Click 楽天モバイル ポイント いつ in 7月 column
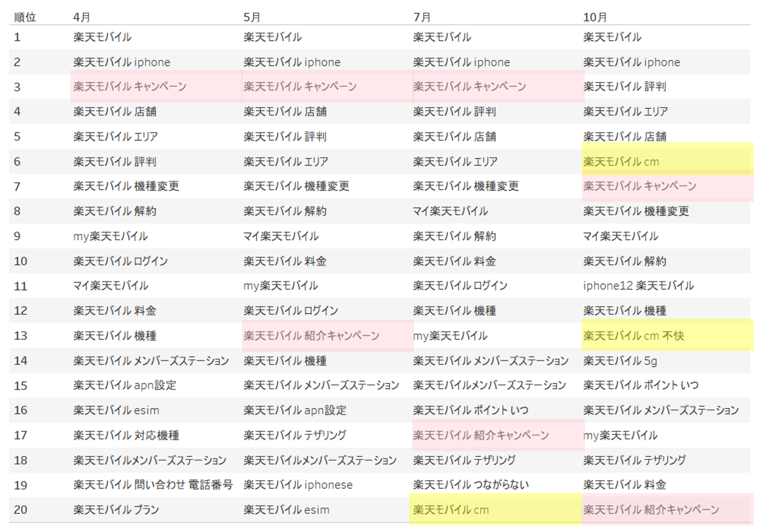760x532 pixels. tap(471, 410)
